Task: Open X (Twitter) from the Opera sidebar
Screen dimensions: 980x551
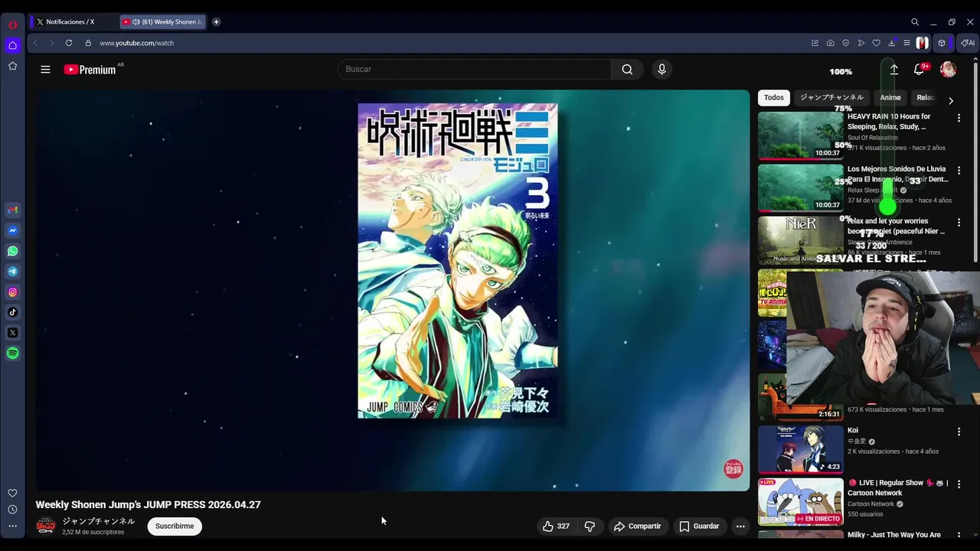Action: (x=13, y=333)
